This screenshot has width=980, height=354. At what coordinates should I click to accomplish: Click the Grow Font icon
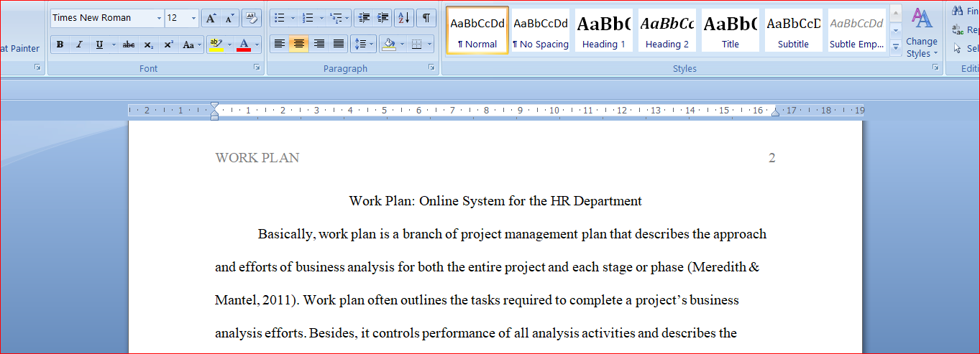[x=211, y=18]
